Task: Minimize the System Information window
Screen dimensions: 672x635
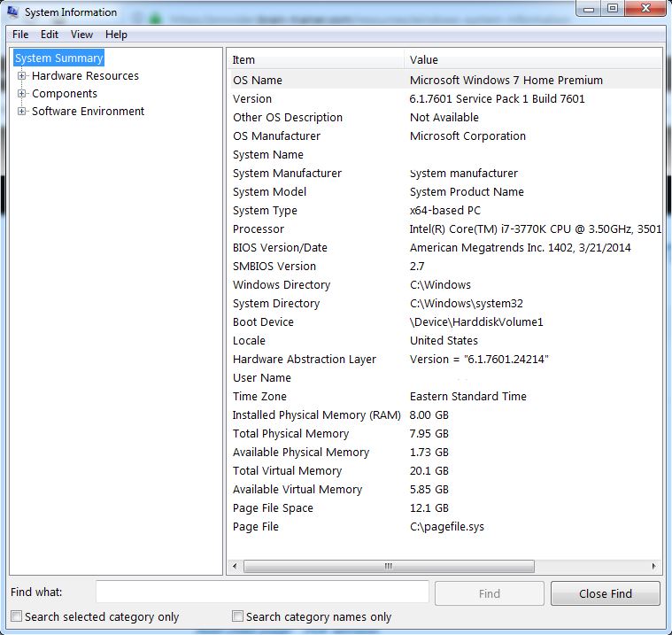Action: pyautogui.click(x=589, y=9)
